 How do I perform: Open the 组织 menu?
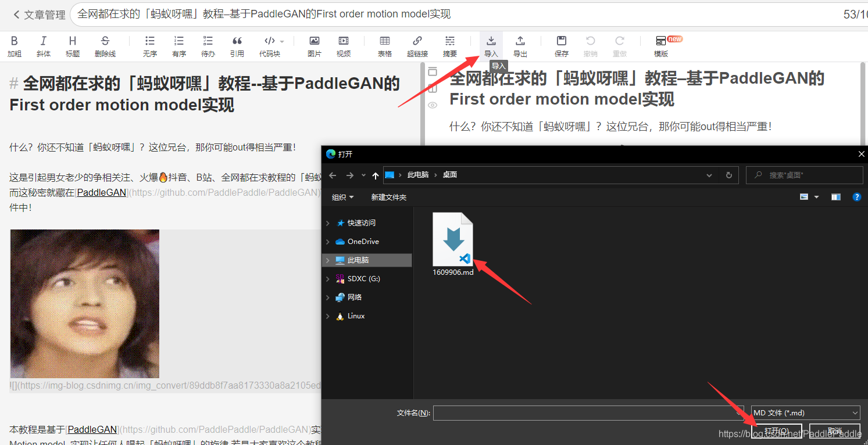tap(343, 198)
